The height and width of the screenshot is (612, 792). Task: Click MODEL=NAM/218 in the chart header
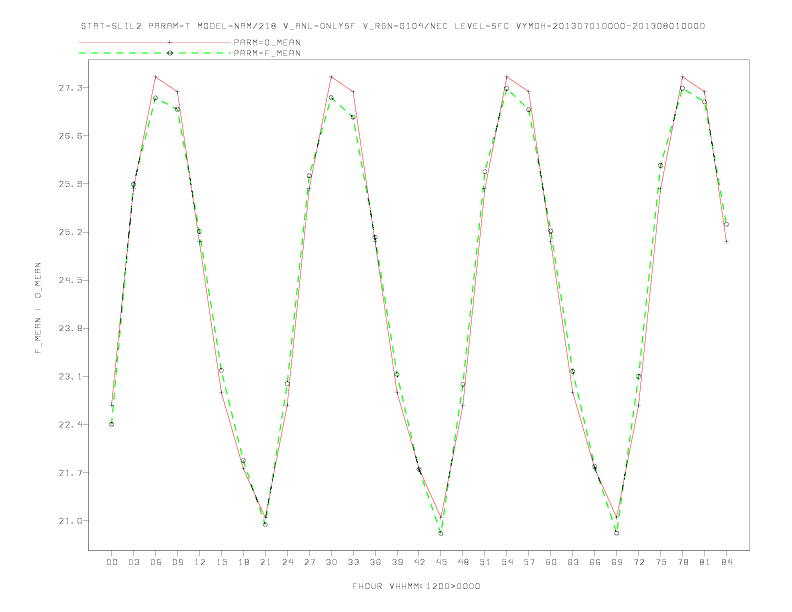point(236,26)
